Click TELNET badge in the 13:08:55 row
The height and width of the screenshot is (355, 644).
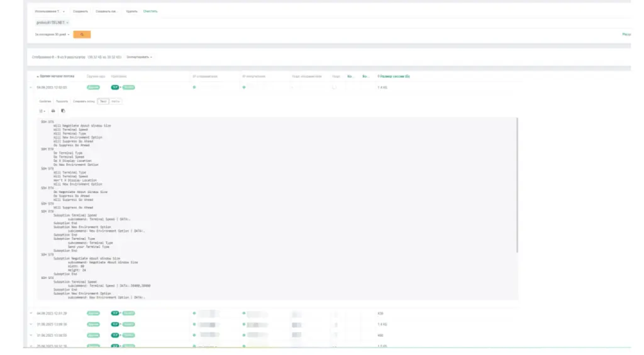128,336
